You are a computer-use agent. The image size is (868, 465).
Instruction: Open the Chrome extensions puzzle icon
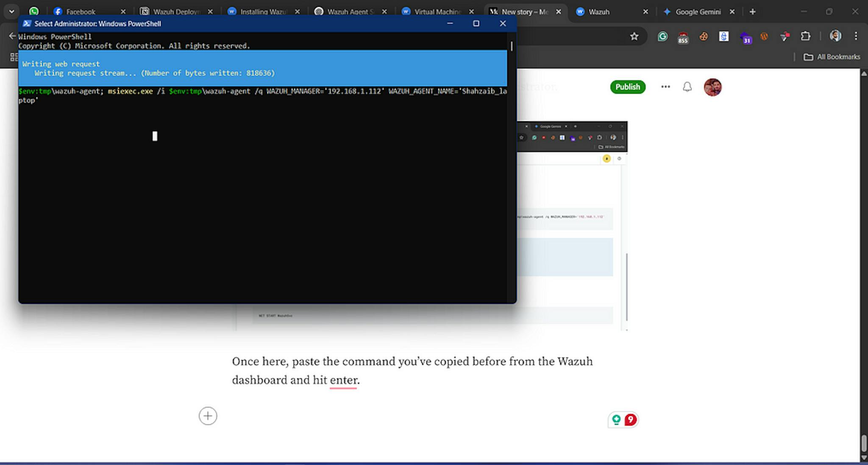pos(805,36)
